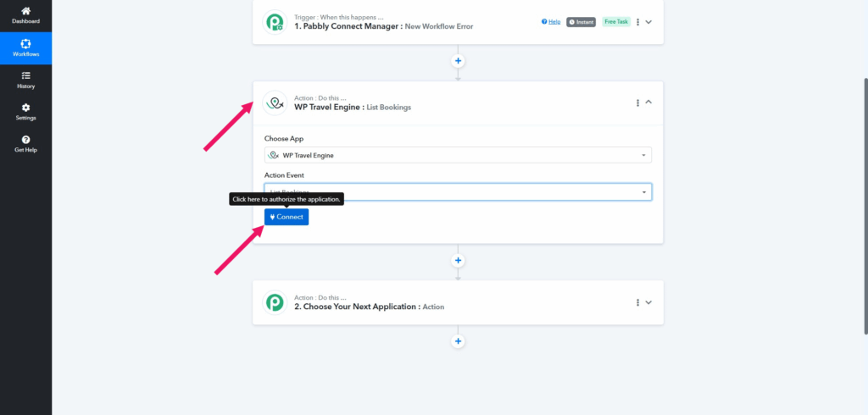
Task: Open the Action Event dropdown
Action: click(x=458, y=192)
